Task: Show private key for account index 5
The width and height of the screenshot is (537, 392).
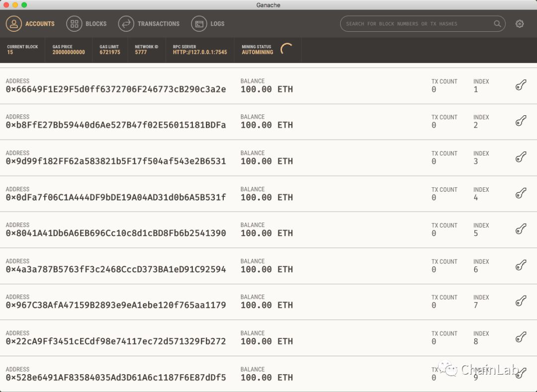Action: pos(521,229)
